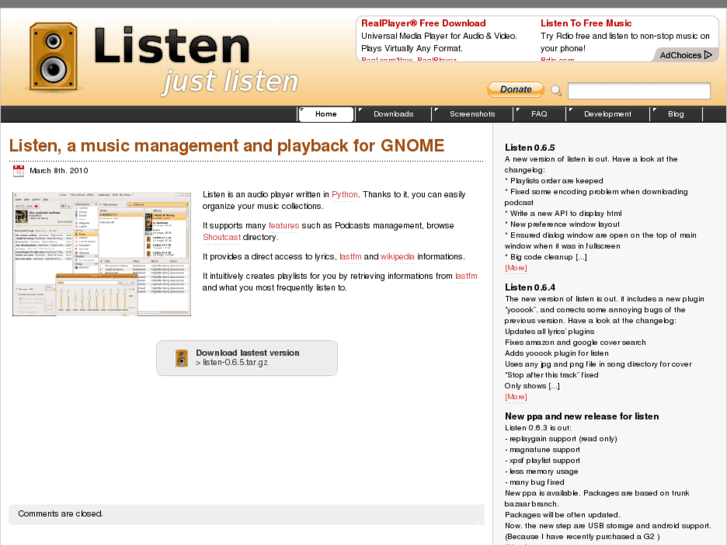Click More under Listen 0.6.5
The image size is (727, 545).
(x=516, y=268)
